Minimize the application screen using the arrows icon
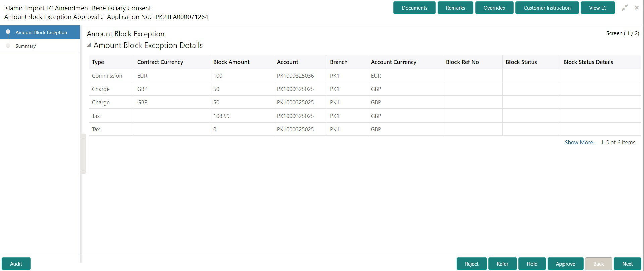The width and height of the screenshot is (644, 271). (625, 8)
